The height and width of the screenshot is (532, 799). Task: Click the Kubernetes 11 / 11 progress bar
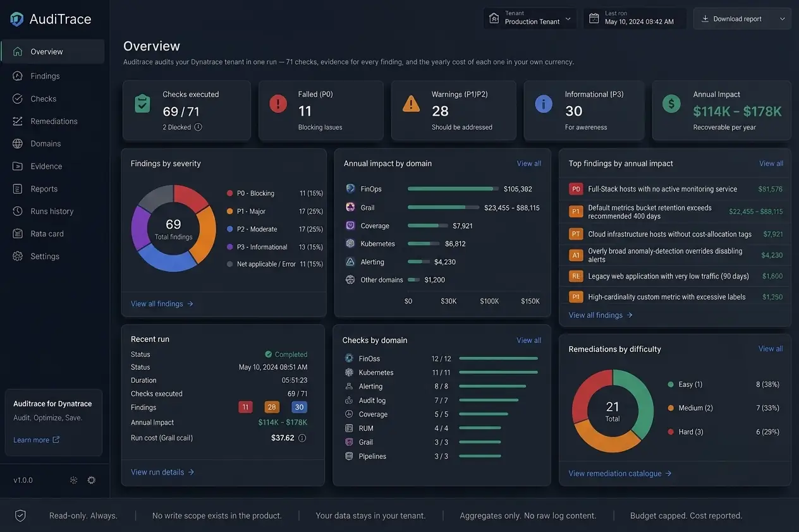coord(499,372)
